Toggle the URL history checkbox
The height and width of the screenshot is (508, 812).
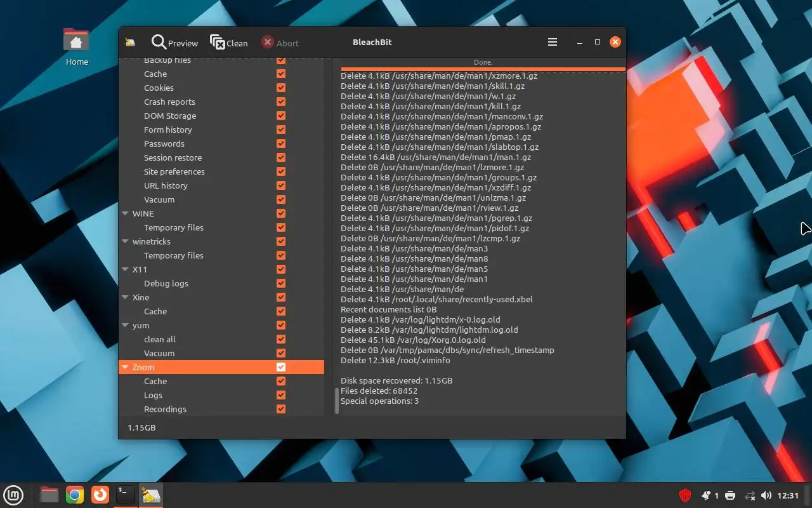[x=281, y=185]
